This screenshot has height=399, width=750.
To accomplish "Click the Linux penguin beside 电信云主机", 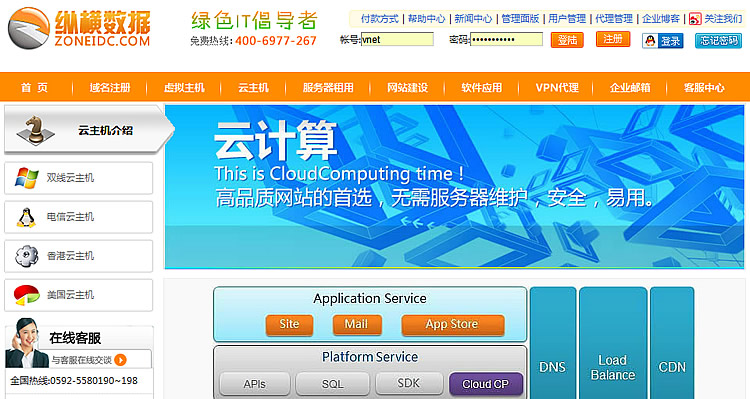I will click(x=26, y=217).
